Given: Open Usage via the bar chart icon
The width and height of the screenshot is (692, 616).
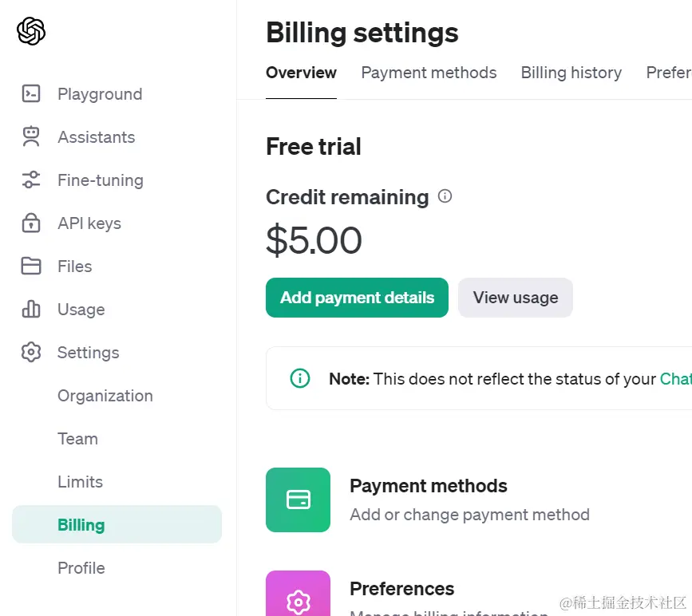Looking at the screenshot, I should coord(31,309).
